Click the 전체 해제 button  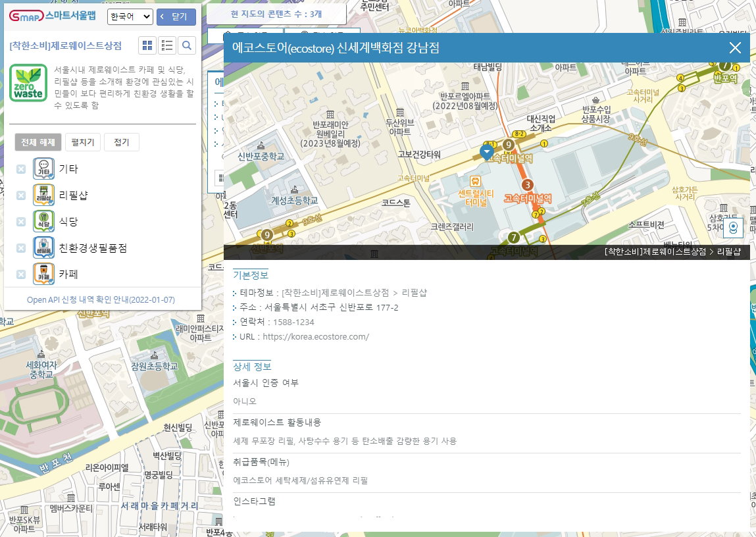coord(38,142)
